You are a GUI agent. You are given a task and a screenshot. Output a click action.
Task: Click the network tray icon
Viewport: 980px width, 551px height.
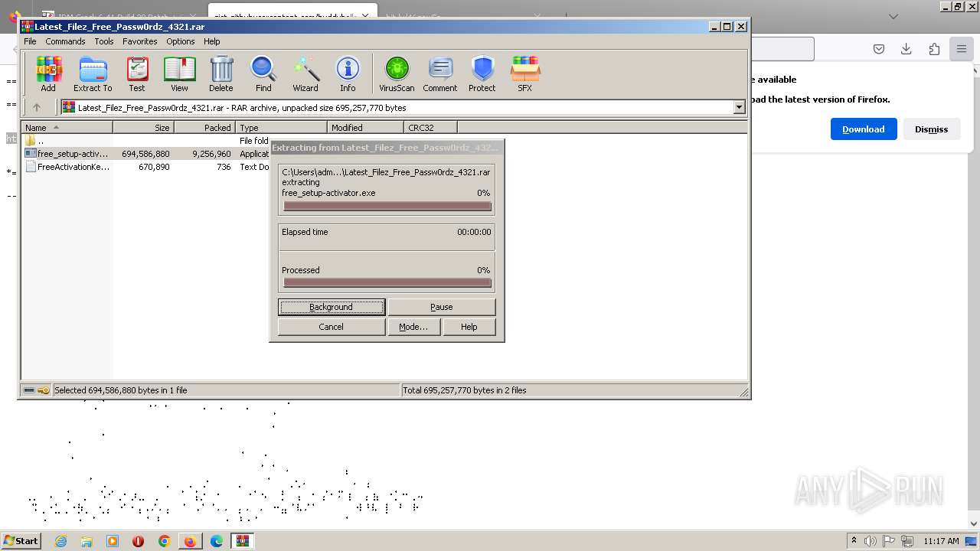click(x=907, y=541)
